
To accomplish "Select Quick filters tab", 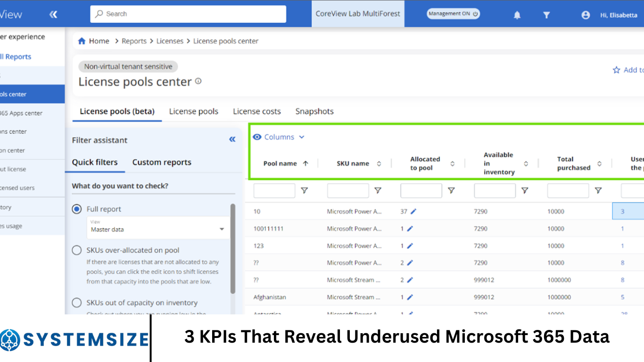I will coord(95,162).
